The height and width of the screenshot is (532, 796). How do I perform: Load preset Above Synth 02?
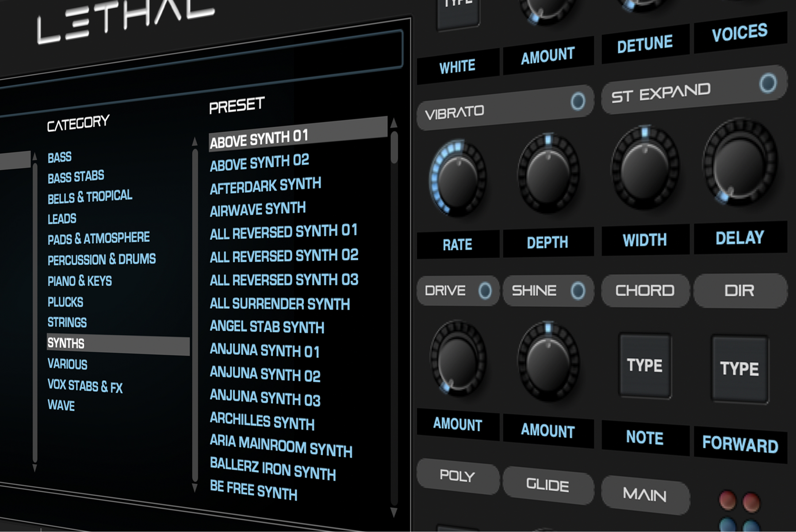point(260,162)
